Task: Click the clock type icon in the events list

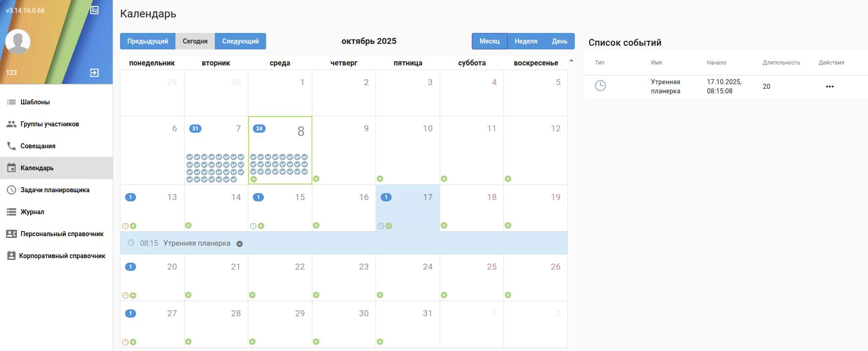Action: point(600,86)
